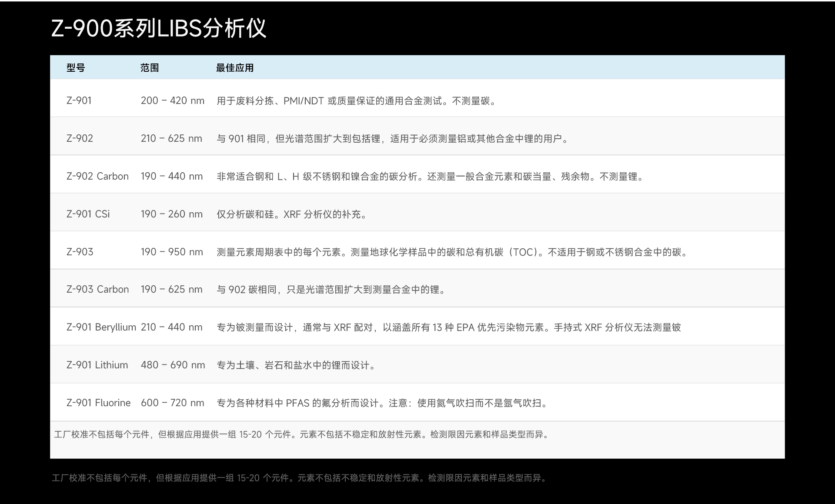
Task: Select the Z-903 model cell
Action: point(80,252)
